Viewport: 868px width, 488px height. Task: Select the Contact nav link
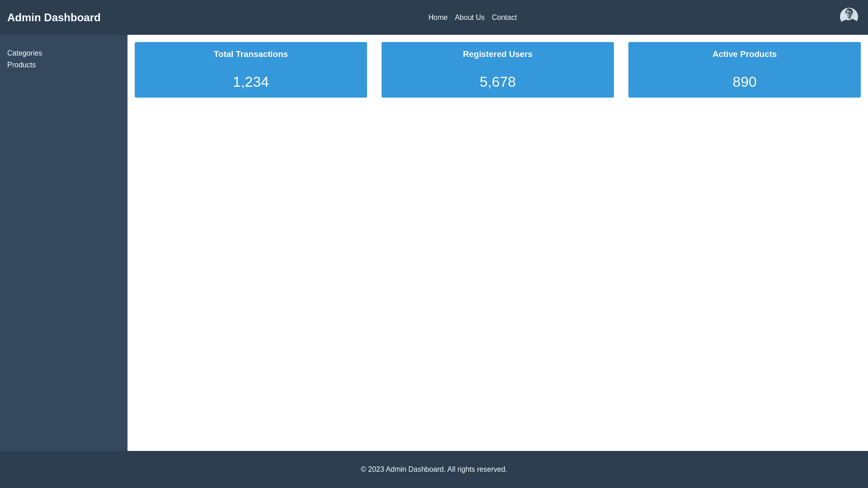(504, 18)
